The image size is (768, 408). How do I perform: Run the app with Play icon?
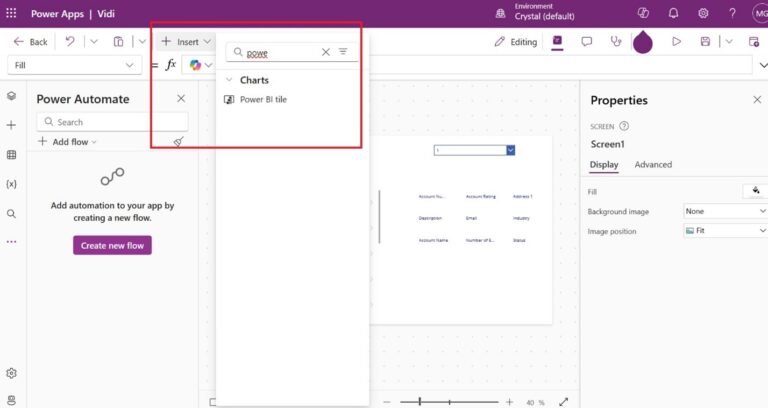point(676,42)
